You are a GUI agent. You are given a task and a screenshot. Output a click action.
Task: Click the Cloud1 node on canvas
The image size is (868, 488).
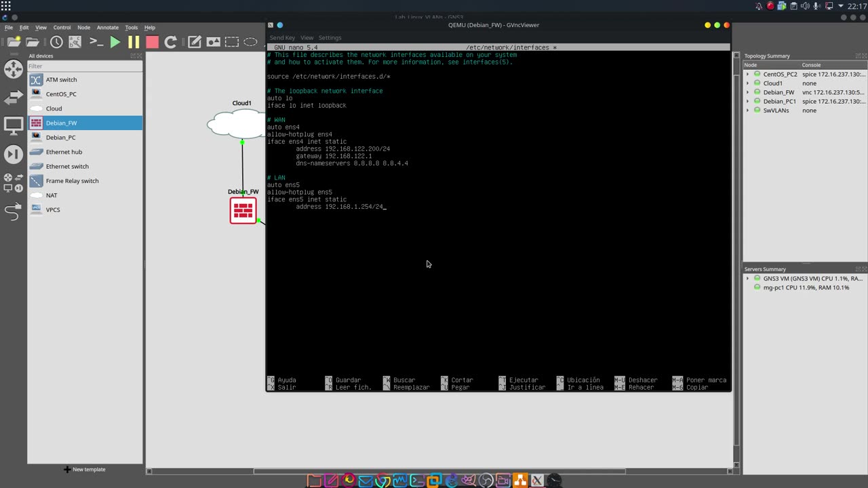pos(237,124)
